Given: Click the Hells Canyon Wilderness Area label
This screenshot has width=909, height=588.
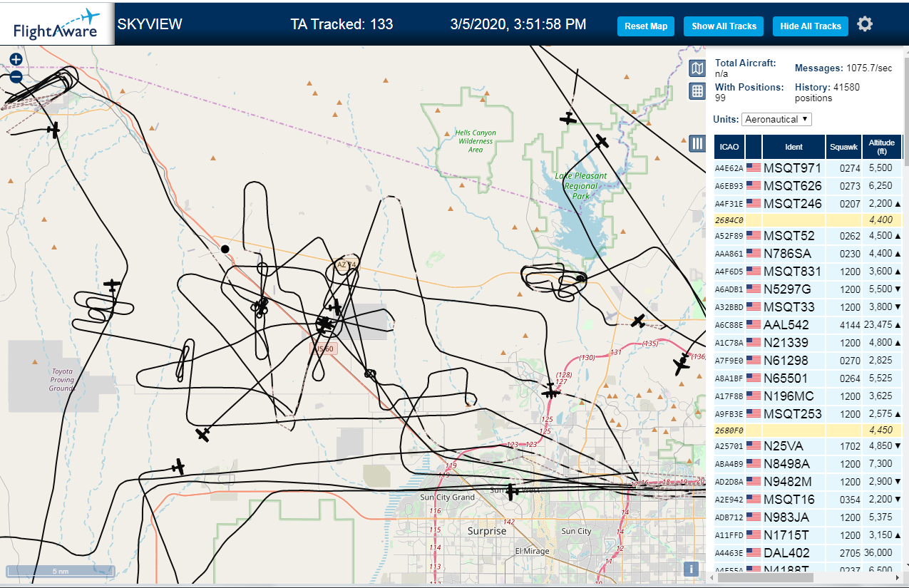Looking at the screenshot, I should coord(476,141).
